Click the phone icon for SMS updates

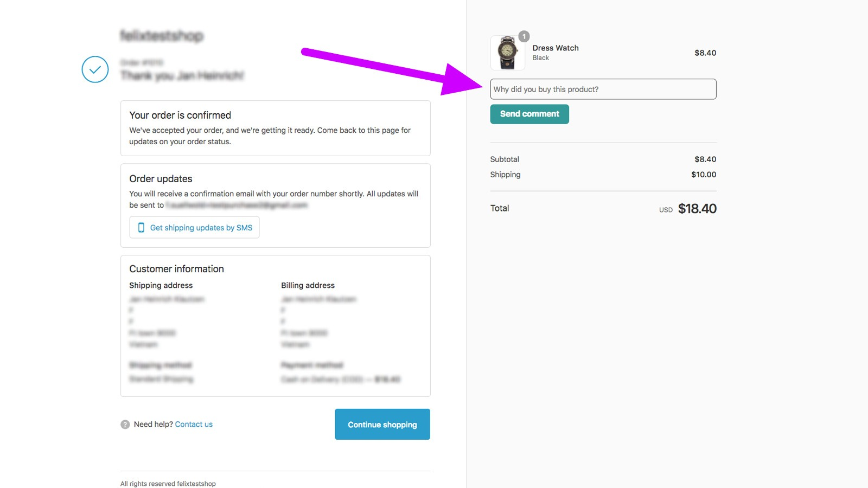pos(141,228)
